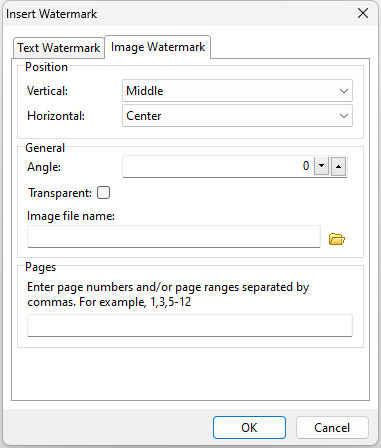Image resolution: width=381 pixels, height=448 pixels.
Task: Confirm the watermark with OK
Action: pyautogui.click(x=249, y=427)
